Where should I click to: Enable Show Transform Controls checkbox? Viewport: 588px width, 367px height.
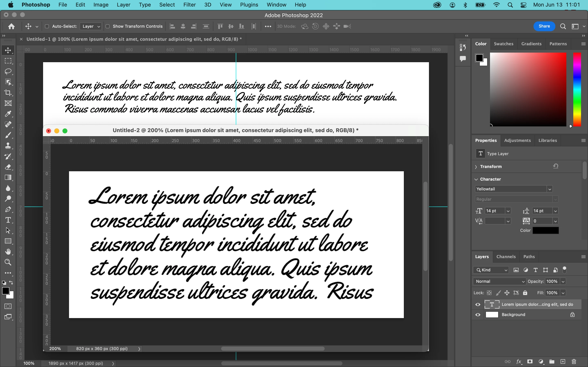108,26
